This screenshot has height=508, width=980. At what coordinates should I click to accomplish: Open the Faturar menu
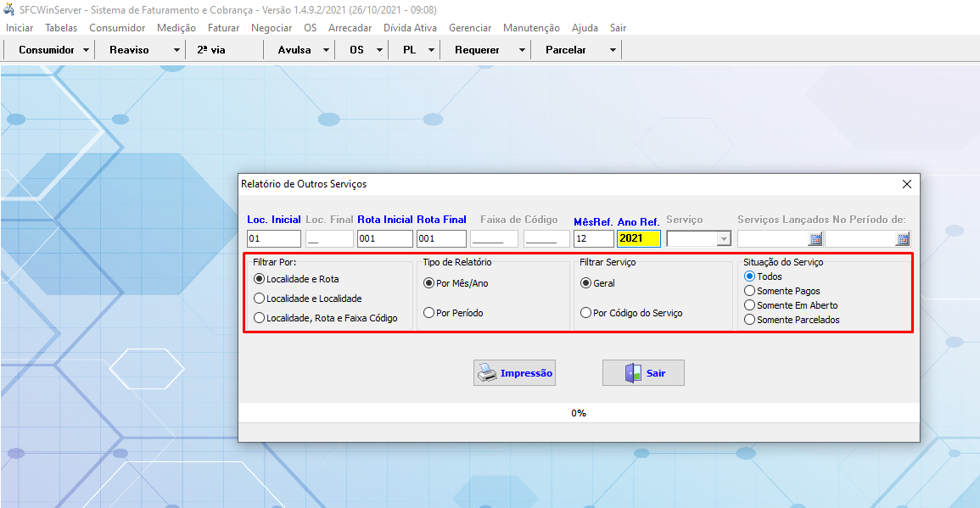tap(223, 28)
